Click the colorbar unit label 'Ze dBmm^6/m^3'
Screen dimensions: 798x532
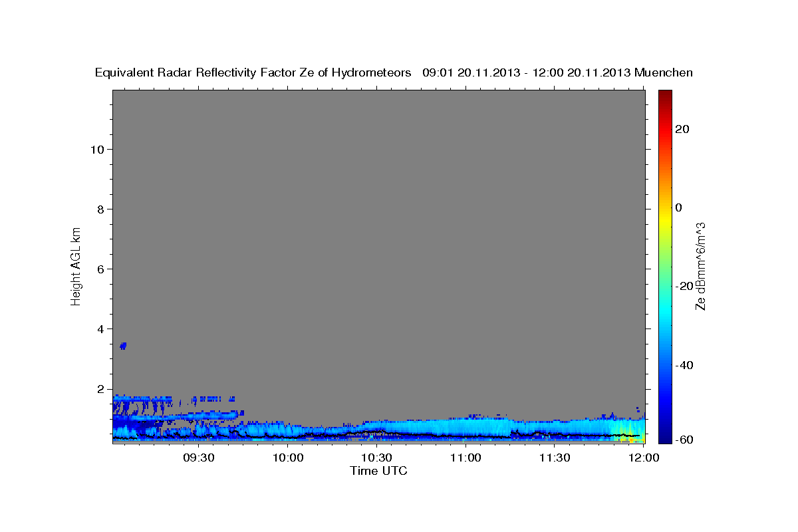[700, 266]
